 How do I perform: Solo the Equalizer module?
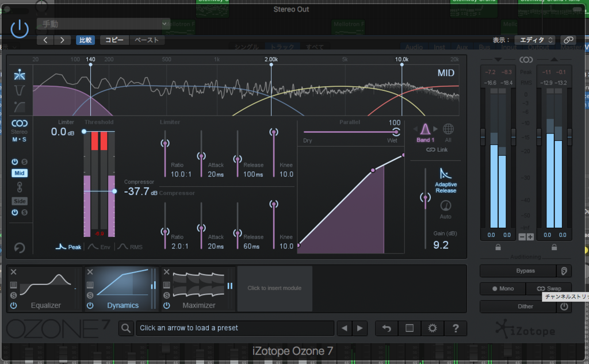(x=14, y=295)
